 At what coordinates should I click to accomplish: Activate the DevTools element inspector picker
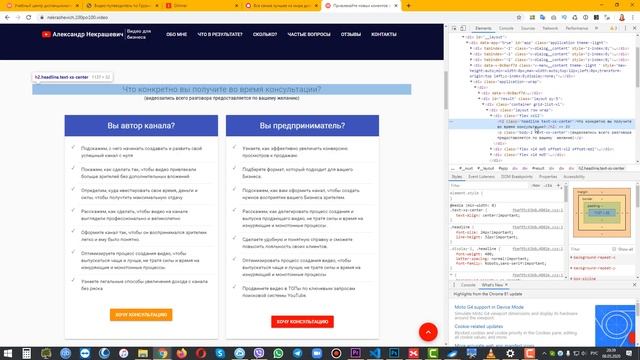[x=454, y=28]
